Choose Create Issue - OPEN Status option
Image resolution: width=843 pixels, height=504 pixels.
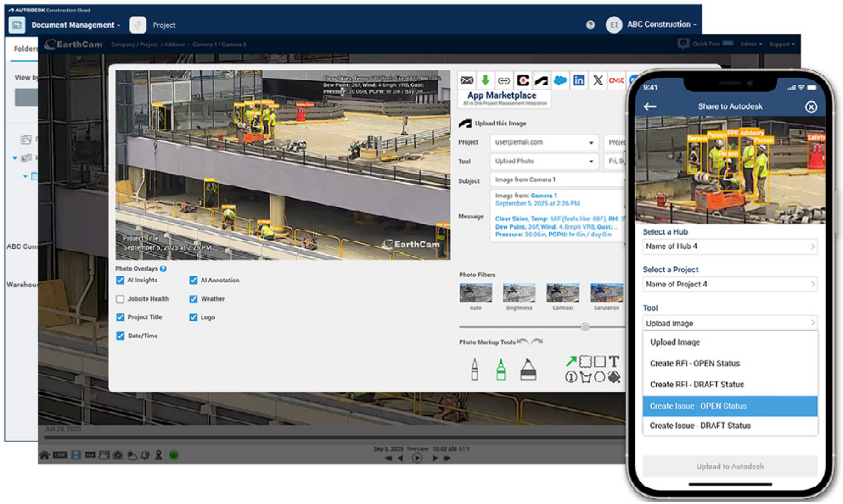click(730, 406)
